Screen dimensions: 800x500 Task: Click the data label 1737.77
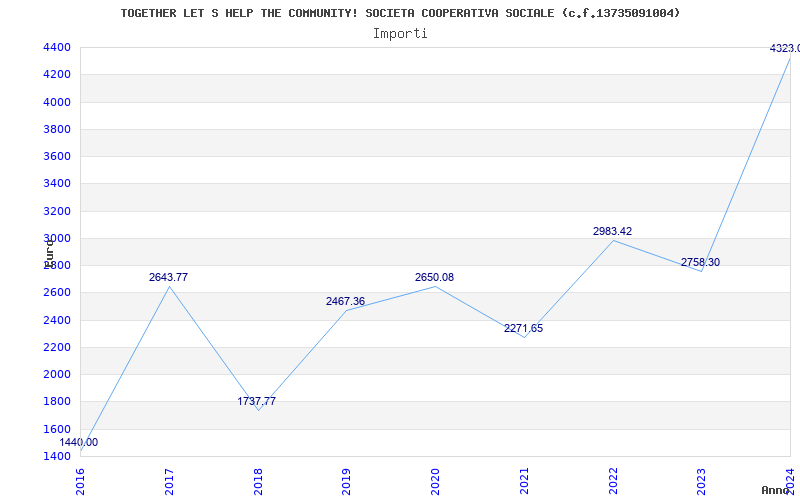tap(257, 401)
